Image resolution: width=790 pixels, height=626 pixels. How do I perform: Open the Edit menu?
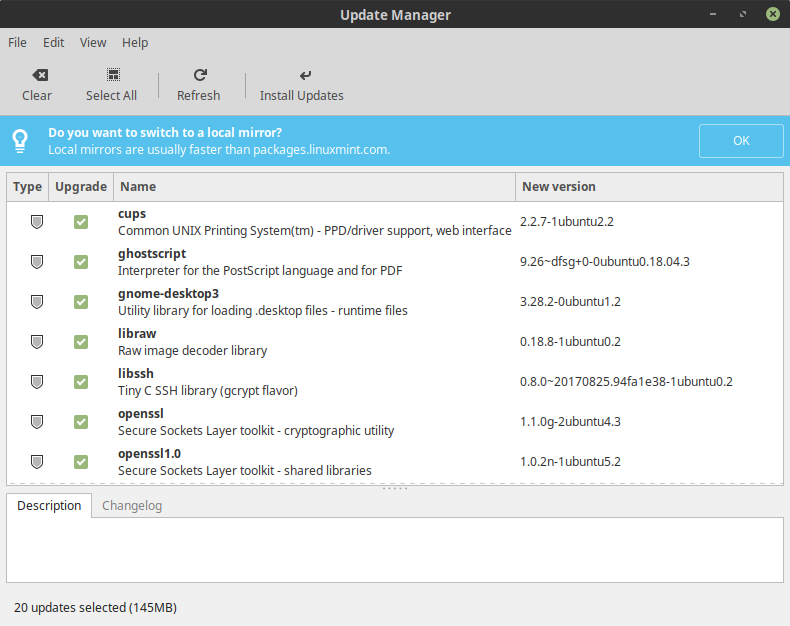click(53, 43)
